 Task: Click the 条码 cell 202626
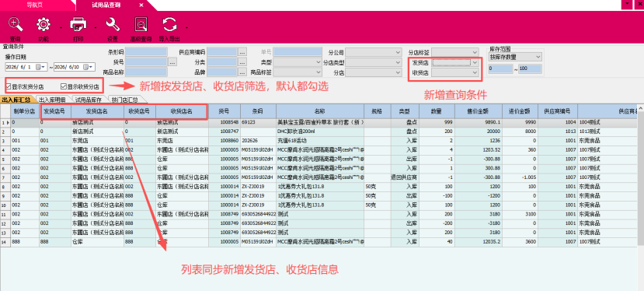(x=259, y=140)
